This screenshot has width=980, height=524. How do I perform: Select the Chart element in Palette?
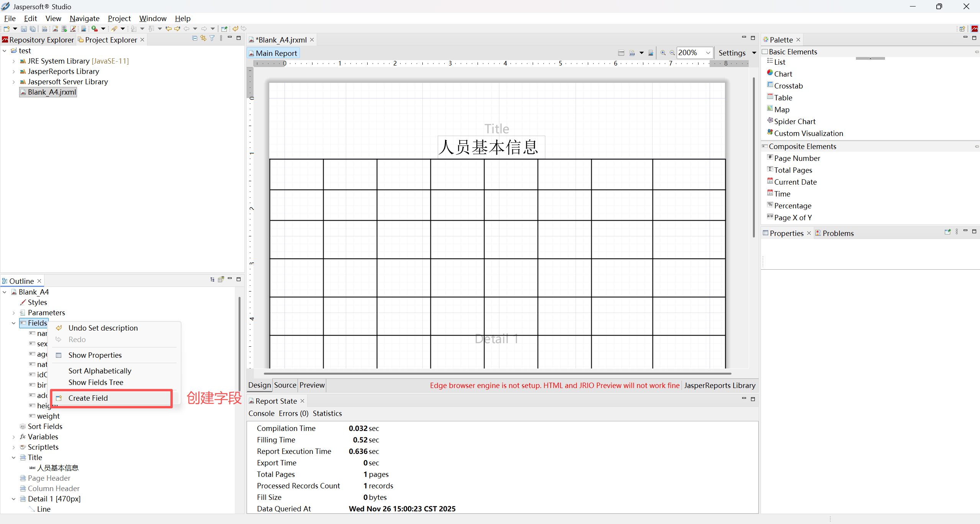click(783, 74)
